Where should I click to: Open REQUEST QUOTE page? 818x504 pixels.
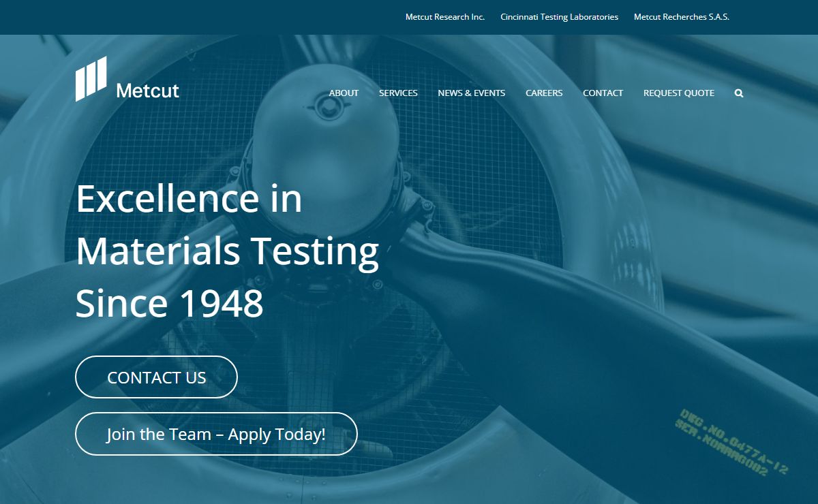[x=679, y=93]
